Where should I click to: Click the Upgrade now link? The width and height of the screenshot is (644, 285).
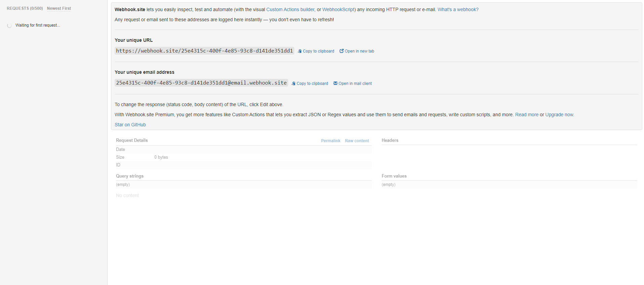[560, 115]
